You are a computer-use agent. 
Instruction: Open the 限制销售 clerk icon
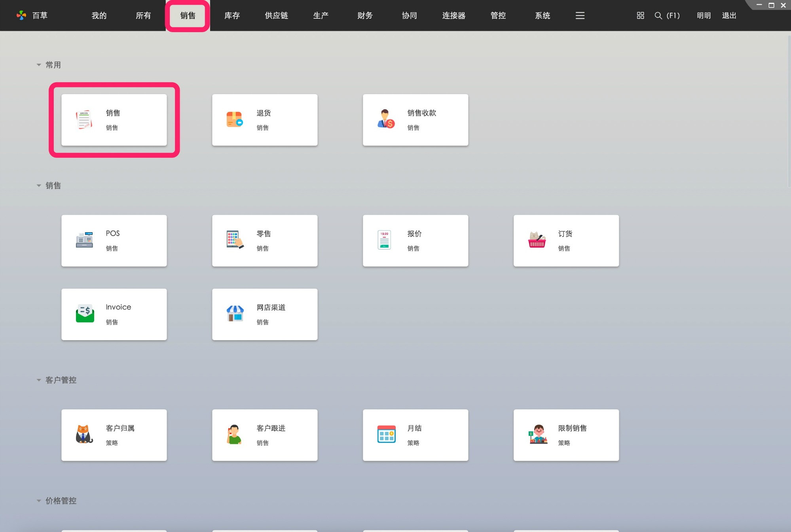click(x=538, y=434)
